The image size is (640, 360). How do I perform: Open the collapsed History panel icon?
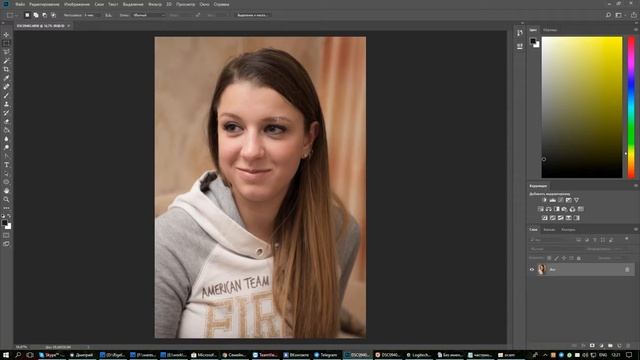point(520,33)
